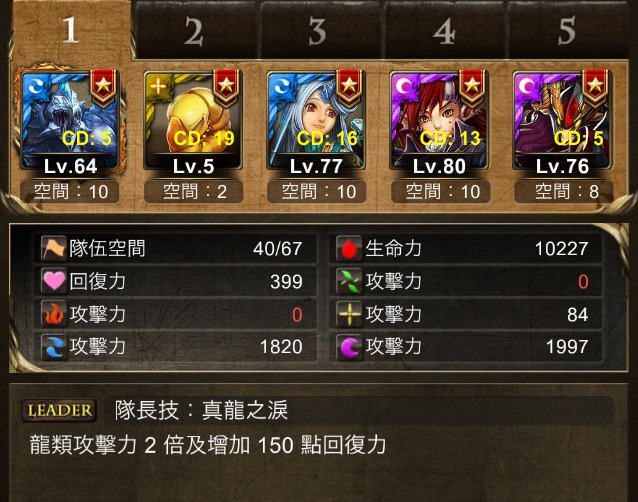Viewport: 638px width, 502px height.
Task: Open team tab 3
Action: coord(318,31)
